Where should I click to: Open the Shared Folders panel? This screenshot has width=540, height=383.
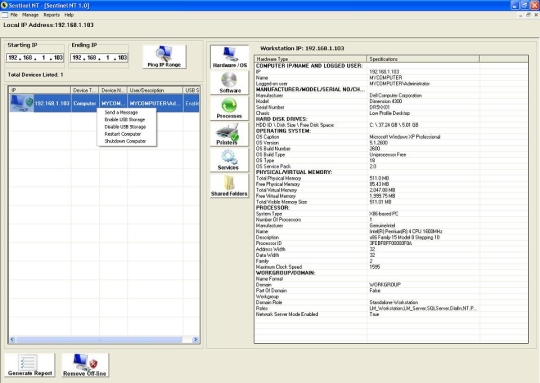point(229,186)
